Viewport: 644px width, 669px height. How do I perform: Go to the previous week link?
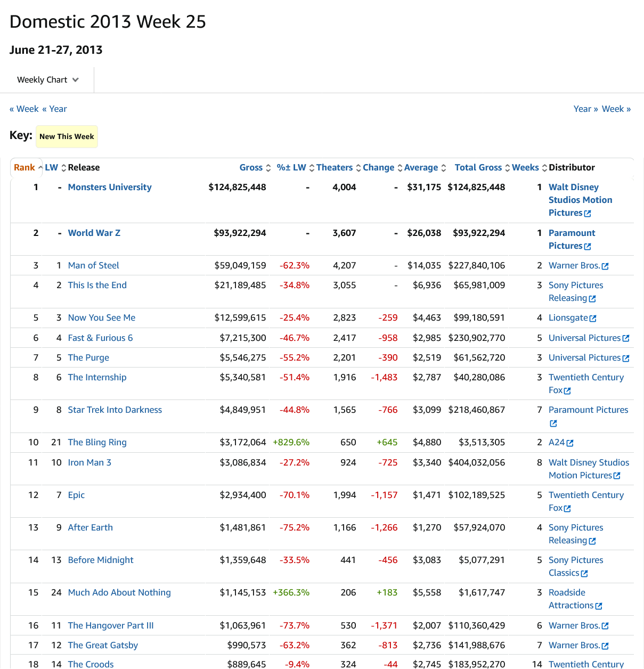pyautogui.click(x=24, y=109)
